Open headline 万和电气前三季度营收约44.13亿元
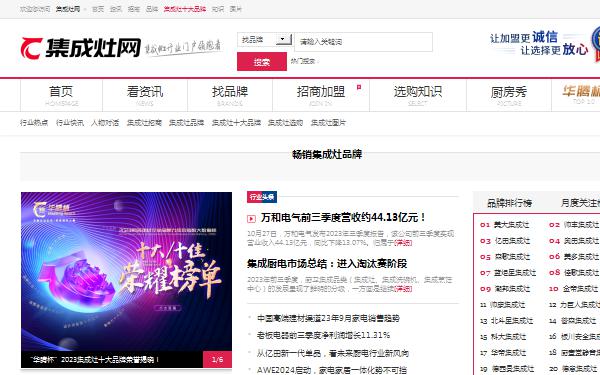This screenshot has height=375, width=600. [343, 217]
